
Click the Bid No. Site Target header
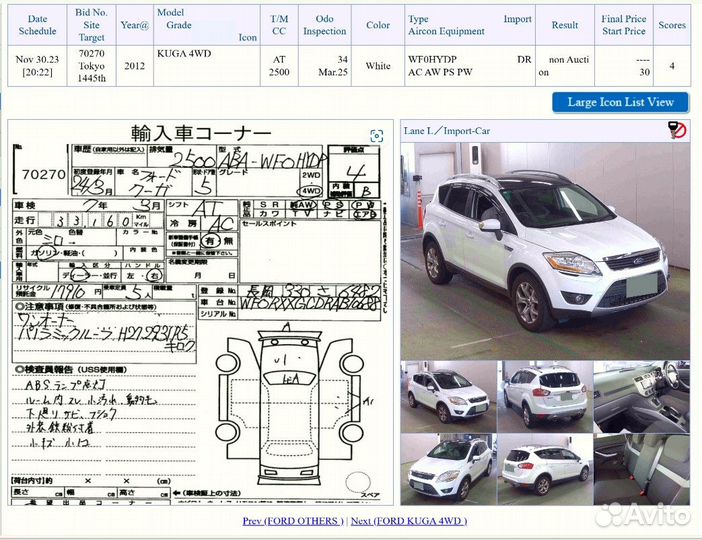pos(91,25)
